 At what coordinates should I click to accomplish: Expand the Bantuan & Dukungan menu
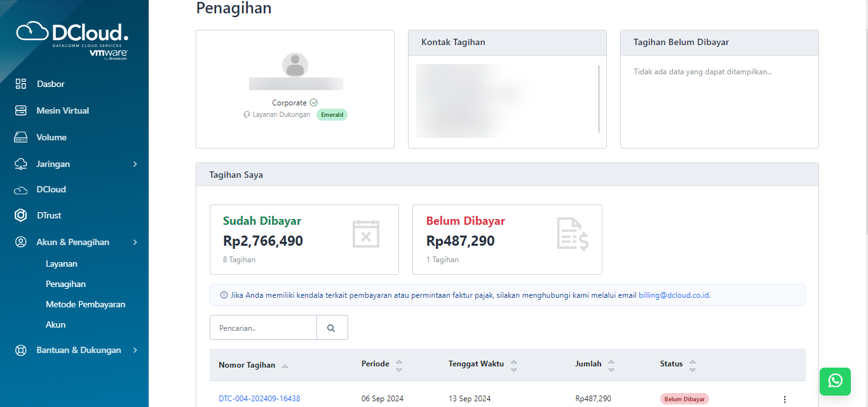point(135,350)
